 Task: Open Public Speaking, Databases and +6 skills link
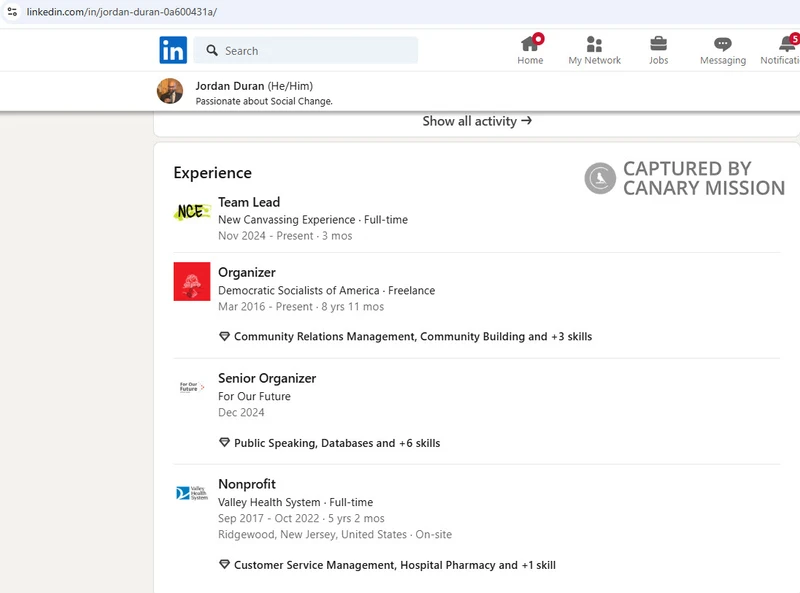click(x=337, y=443)
